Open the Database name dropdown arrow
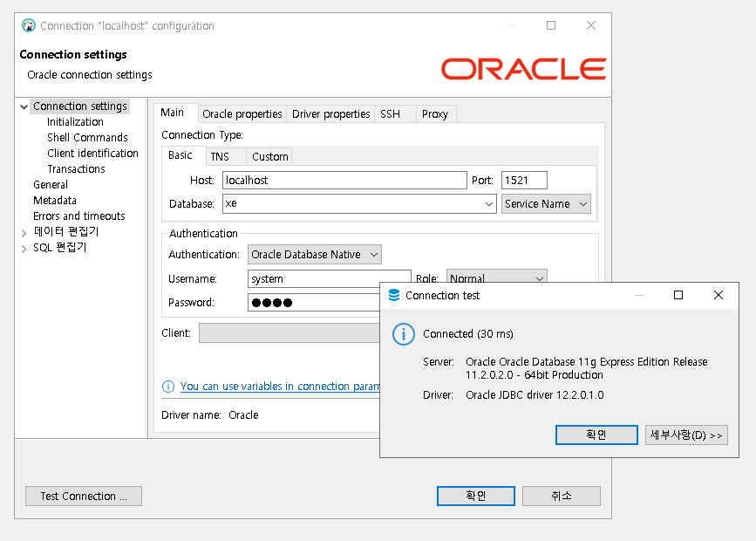Image resolution: width=756 pixels, height=541 pixels. pos(488,204)
